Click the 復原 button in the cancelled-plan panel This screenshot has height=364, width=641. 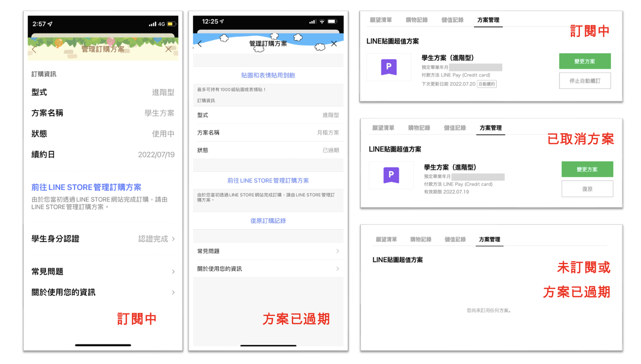point(587,189)
